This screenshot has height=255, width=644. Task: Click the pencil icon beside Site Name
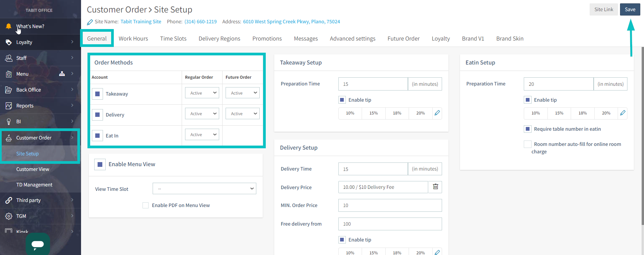(x=90, y=22)
